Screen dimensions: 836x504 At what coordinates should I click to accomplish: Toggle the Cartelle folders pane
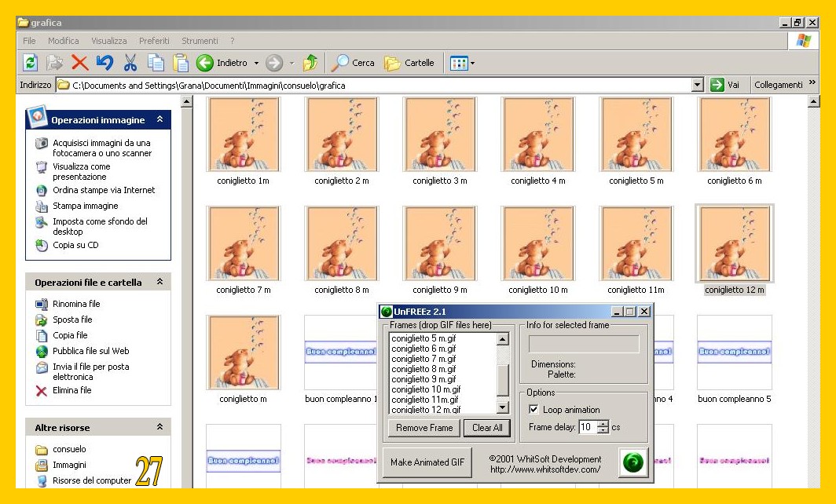click(x=409, y=63)
